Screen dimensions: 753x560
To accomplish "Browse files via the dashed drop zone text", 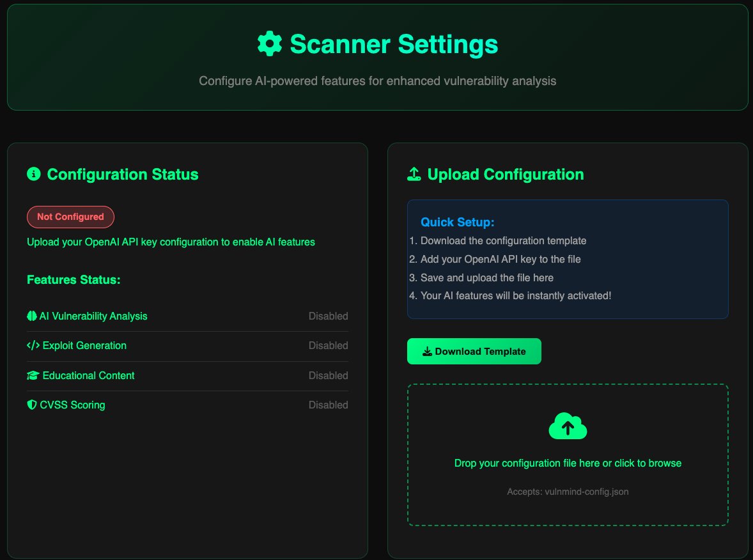I will 568,463.
